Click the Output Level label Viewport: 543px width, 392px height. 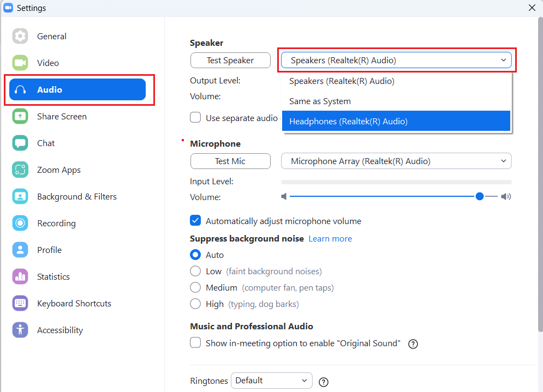(x=215, y=81)
